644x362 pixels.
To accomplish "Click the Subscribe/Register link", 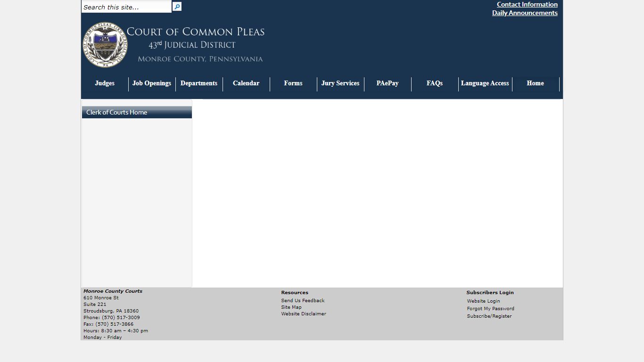I will tap(489, 316).
